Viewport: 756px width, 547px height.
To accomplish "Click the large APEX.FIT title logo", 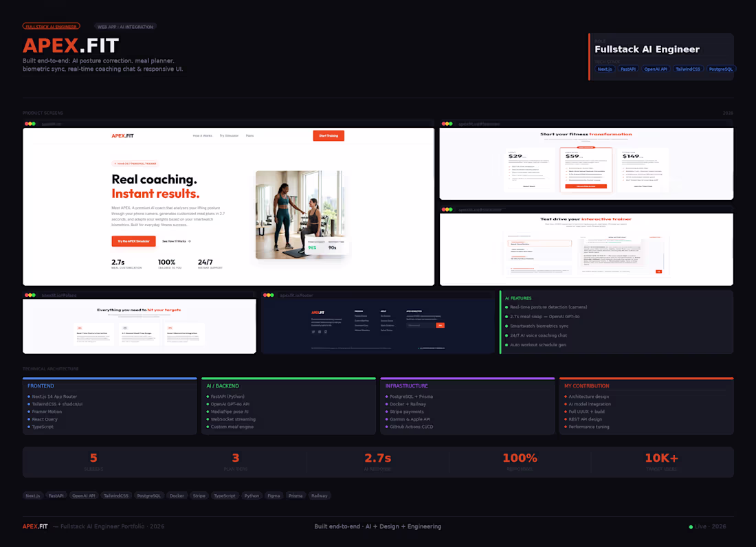I will (71, 46).
